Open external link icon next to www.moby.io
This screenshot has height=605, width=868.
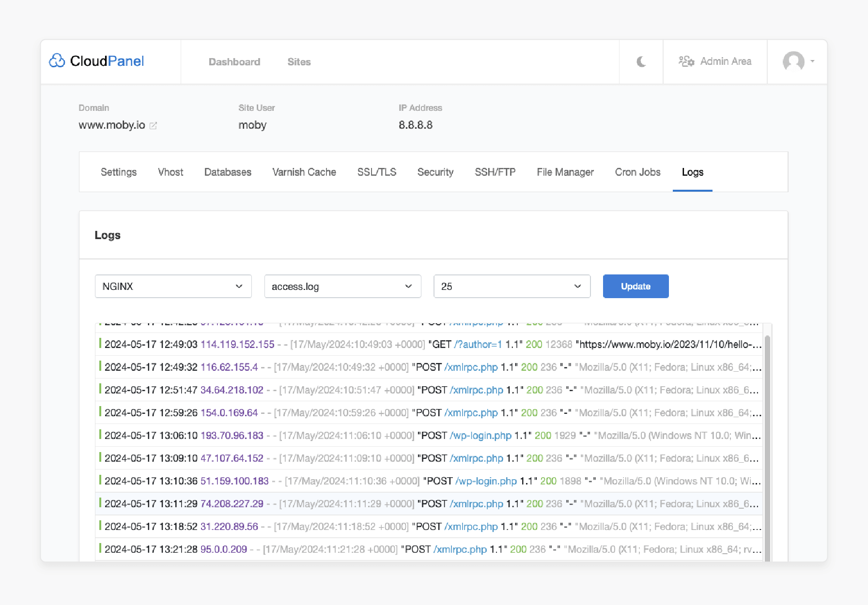[153, 125]
